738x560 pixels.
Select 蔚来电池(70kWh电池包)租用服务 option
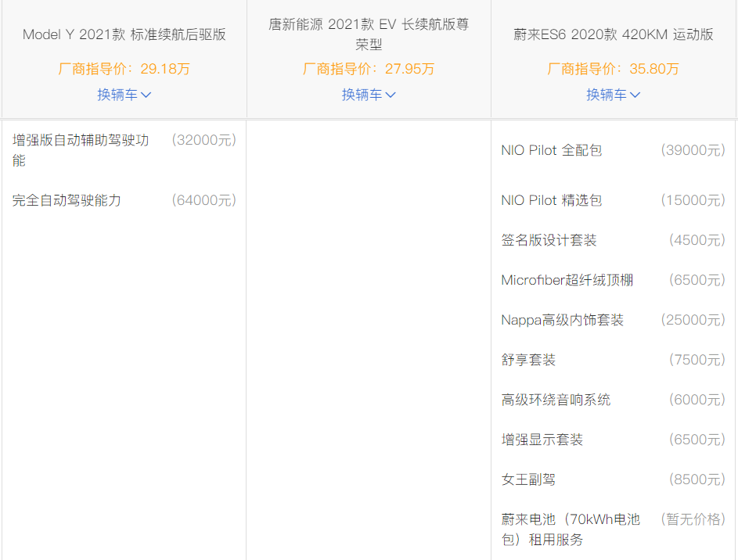[x=571, y=529]
